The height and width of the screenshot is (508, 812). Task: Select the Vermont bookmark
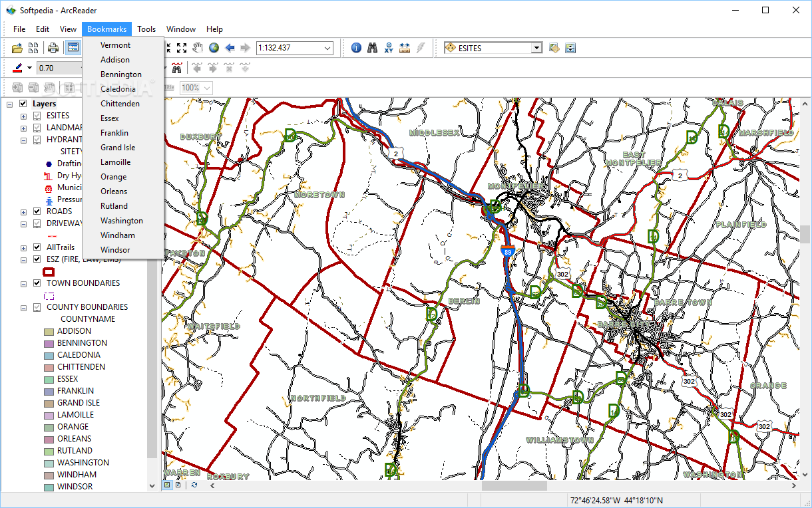tap(116, 45)
